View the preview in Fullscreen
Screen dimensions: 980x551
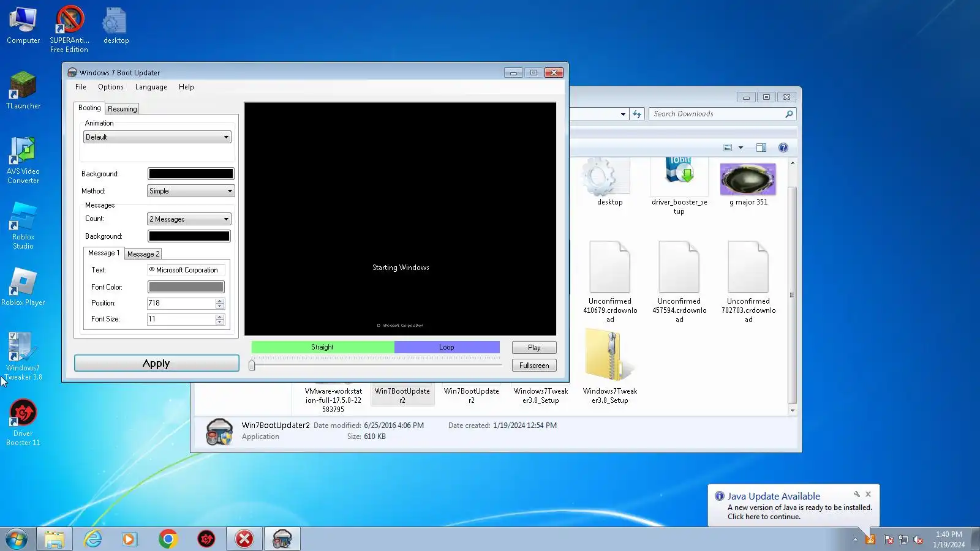[x=534, y=365]
